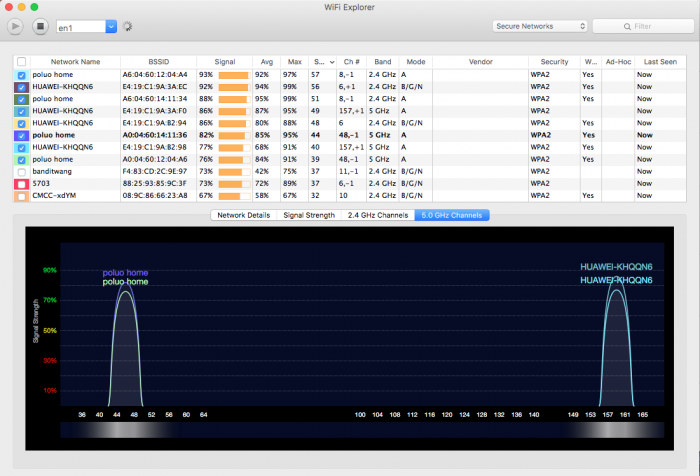Expand the Secure Networks filter dropdown
Image resolution: width=700 pixels, height=476 pixels.
point(540,26)
